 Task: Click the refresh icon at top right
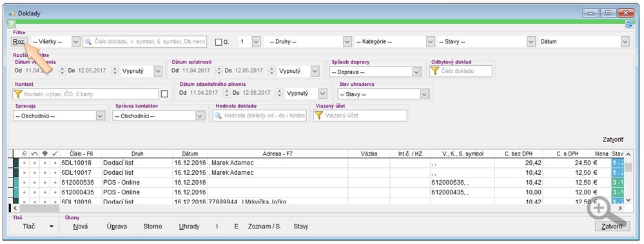click(x=629, y=25)
